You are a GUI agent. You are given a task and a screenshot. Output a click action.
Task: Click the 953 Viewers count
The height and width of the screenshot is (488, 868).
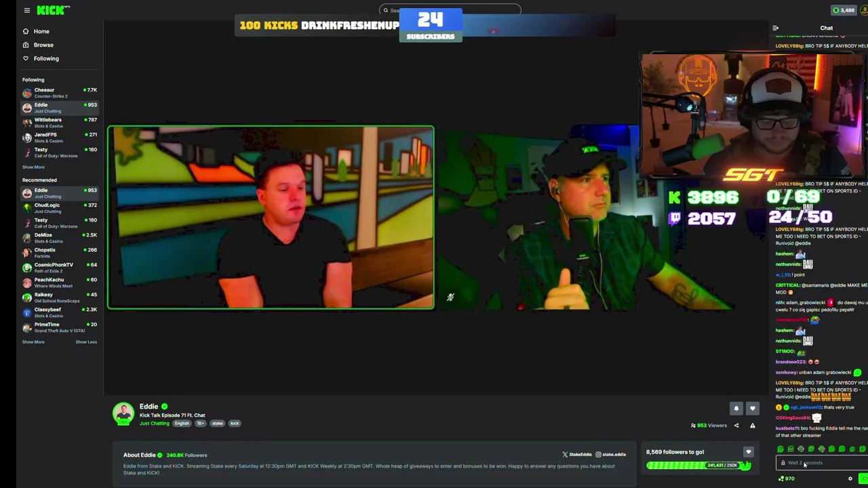(709, 426)
